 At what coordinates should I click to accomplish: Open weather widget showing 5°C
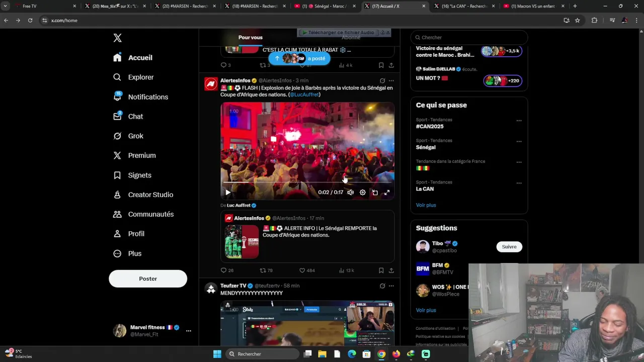(x=18, y=354)
